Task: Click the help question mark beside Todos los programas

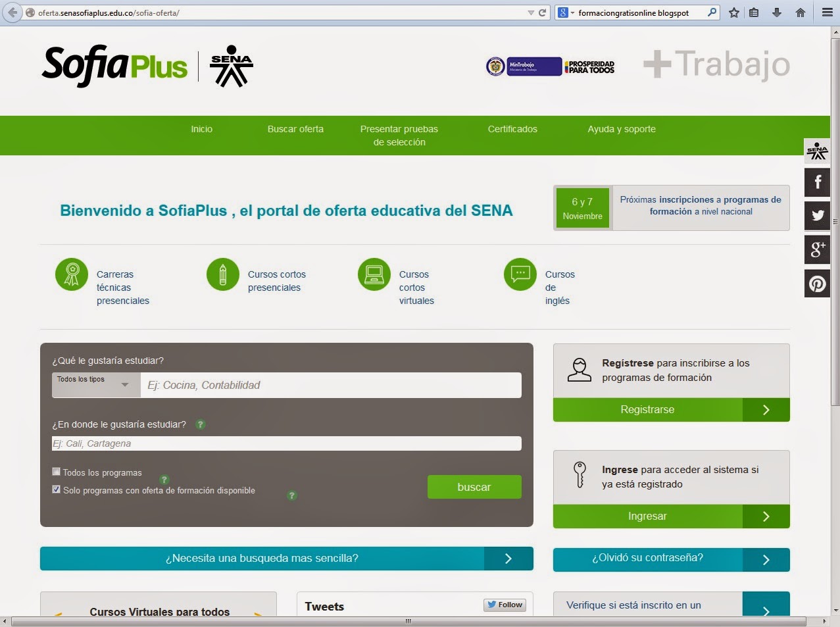Action: (164, 480)
